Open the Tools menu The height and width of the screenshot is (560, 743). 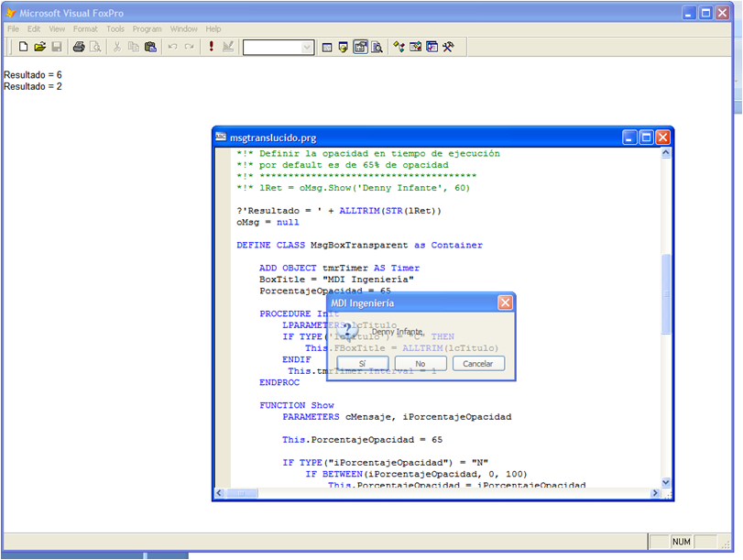click(115, 28)
